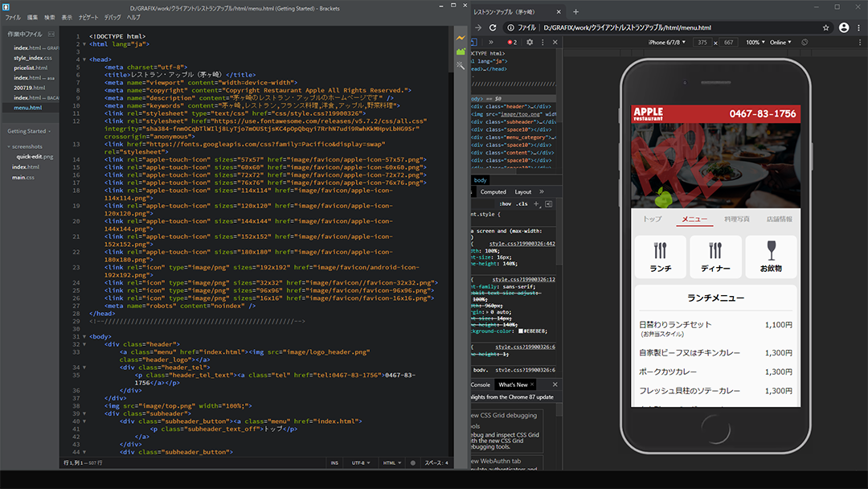Open the Extension Manager brick icon
This screenshot has width=868, height=489.
point(461,51)
